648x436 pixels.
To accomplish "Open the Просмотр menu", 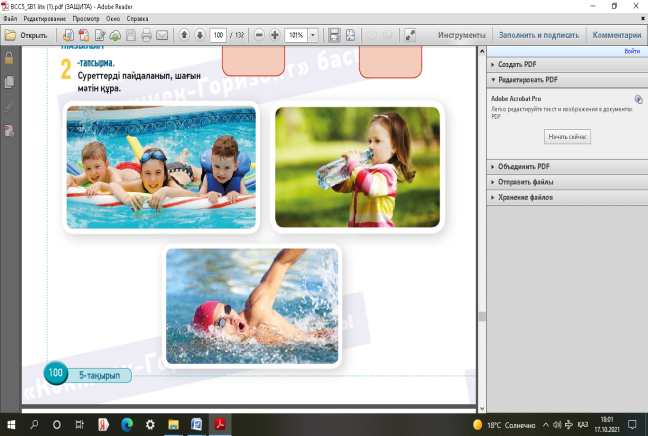I will [x=87, y=19].
